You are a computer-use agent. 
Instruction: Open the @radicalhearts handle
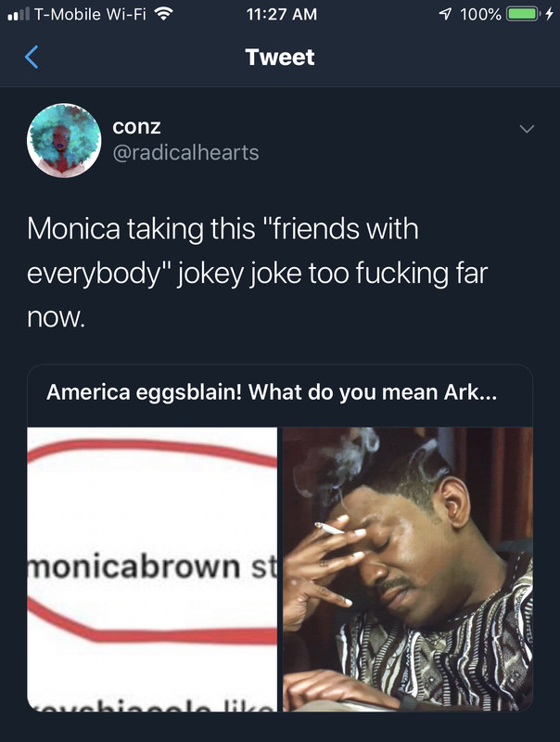coord(185,153)
